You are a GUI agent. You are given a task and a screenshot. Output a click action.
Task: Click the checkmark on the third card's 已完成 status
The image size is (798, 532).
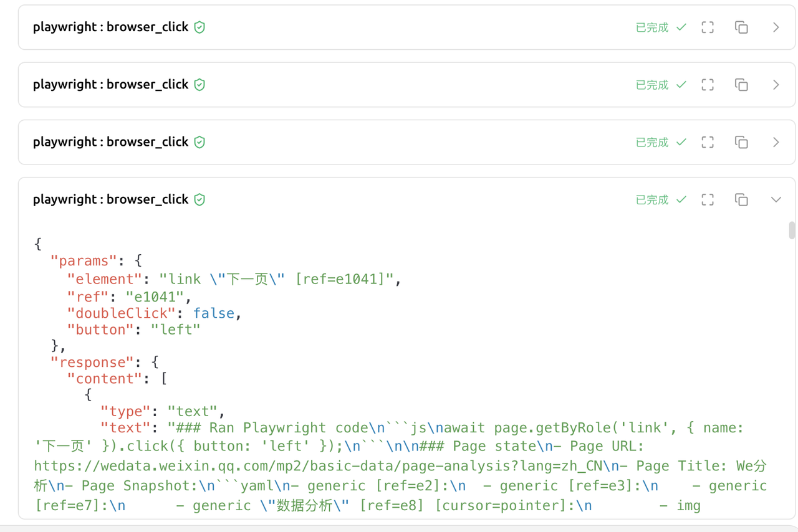point(681,142)
